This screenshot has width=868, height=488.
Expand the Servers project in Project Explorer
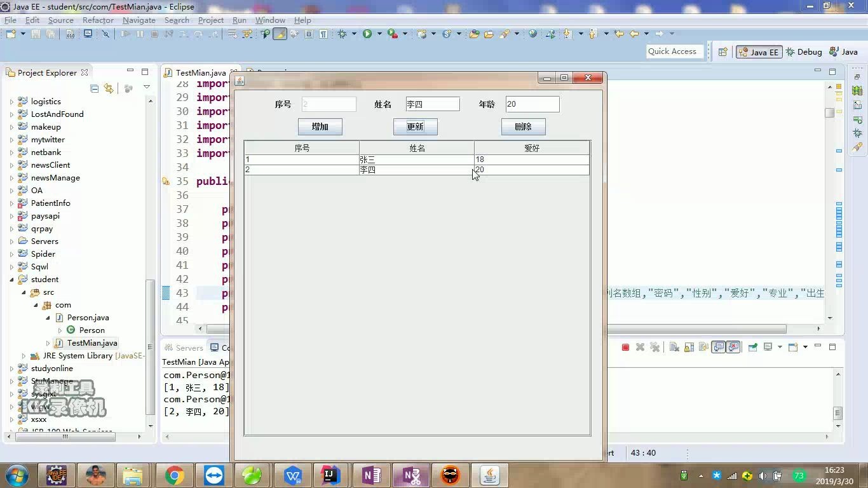click(13, 241)
